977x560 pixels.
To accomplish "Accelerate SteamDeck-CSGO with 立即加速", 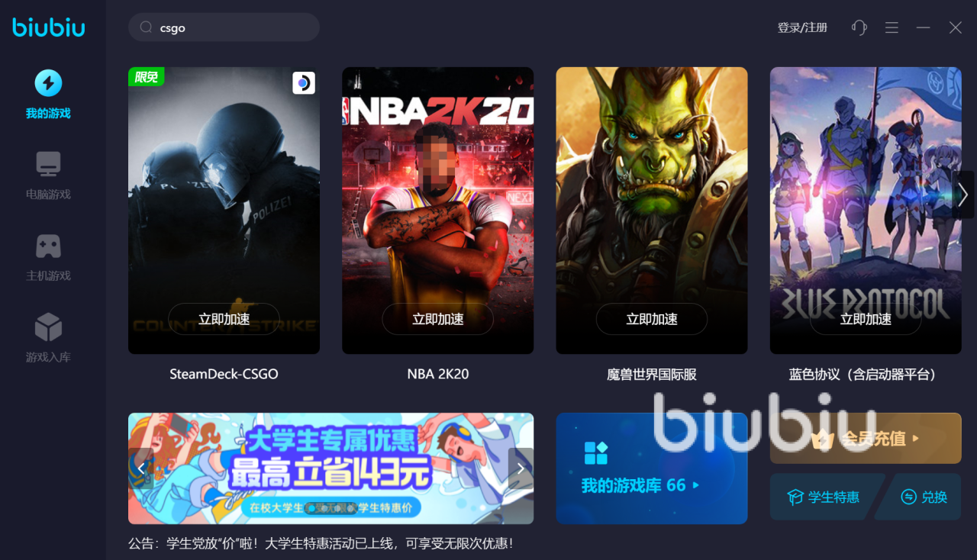I will click(x=224, y=319).
